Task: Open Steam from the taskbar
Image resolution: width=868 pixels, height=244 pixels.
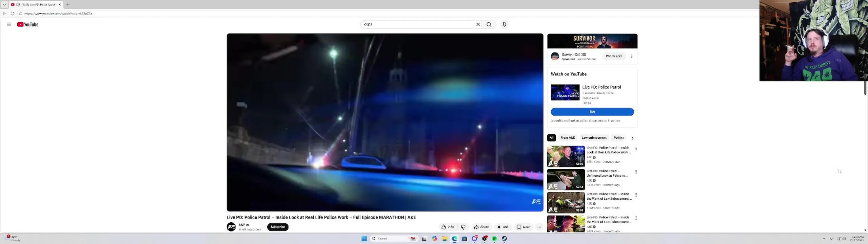Action: pyautogui.click(x=505, y=239)
